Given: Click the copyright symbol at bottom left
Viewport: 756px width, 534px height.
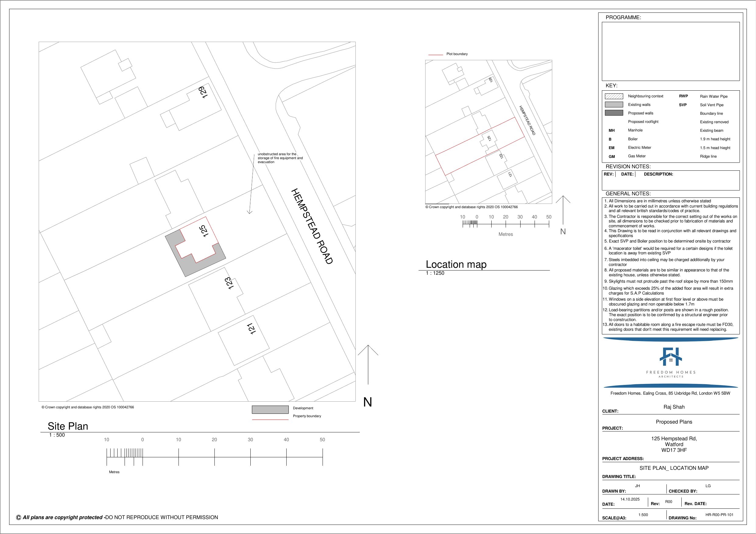Looking at the screenshot, I should coord(19,518).
